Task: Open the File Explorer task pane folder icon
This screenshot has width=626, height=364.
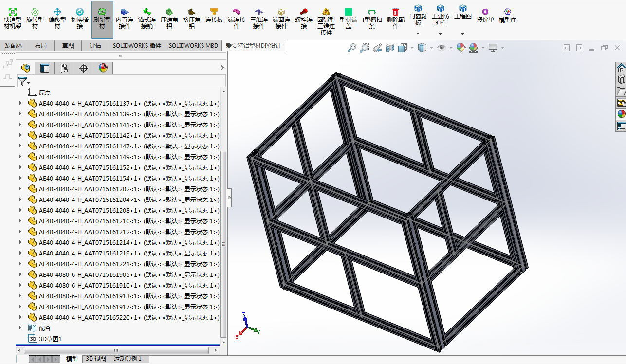Action: pyautogui.click(x=621, y=91)
